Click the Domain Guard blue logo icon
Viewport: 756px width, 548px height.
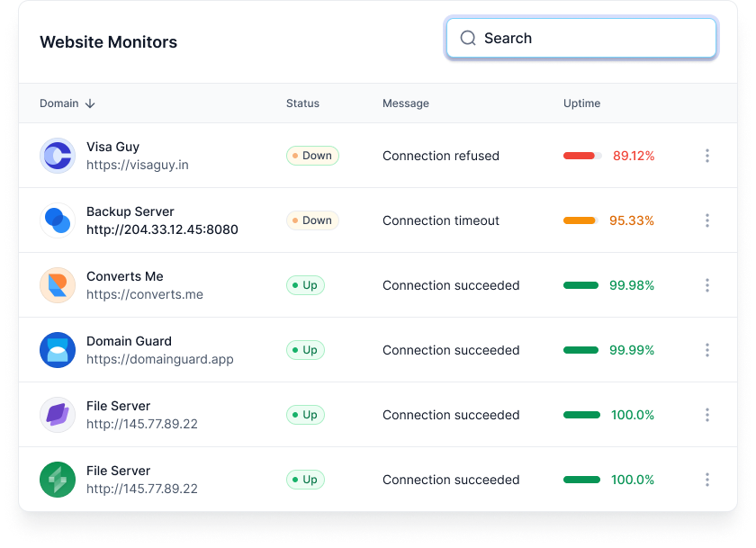point(58,350)
